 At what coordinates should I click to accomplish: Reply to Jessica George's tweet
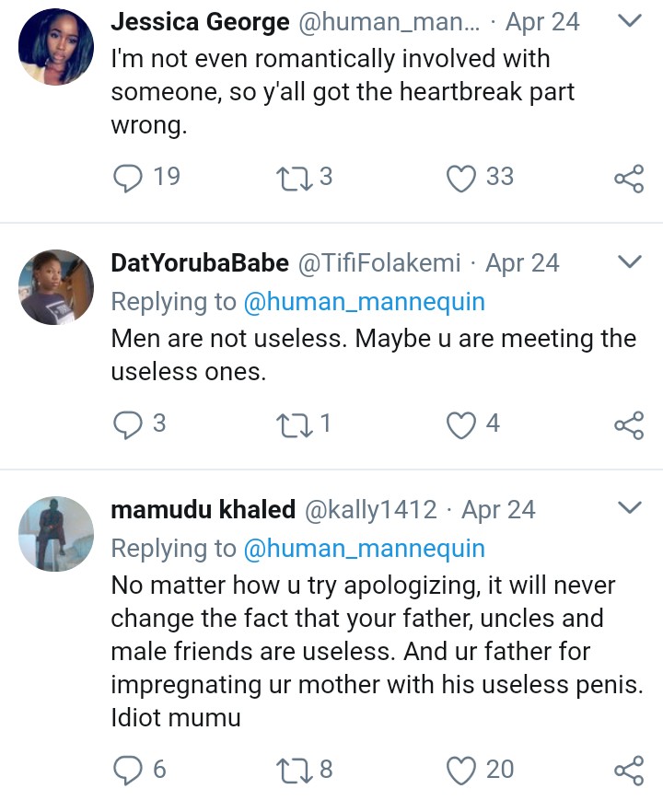coord(126,178)
